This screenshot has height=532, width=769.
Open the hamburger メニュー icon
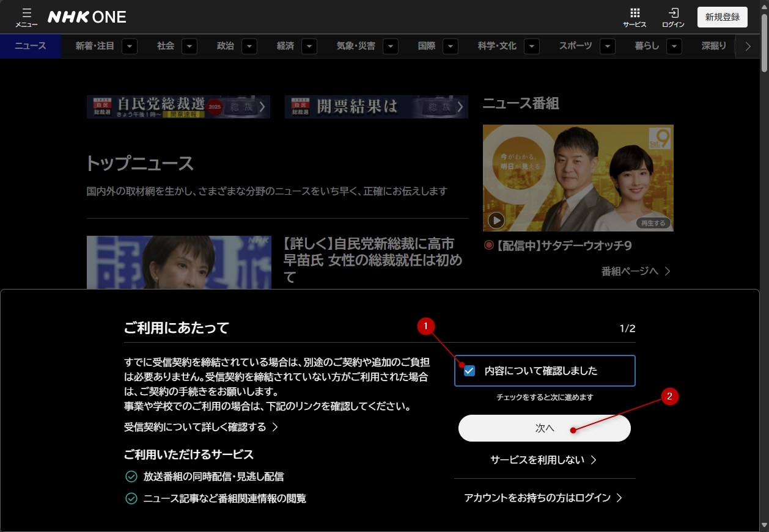click(x=26, y=17)
